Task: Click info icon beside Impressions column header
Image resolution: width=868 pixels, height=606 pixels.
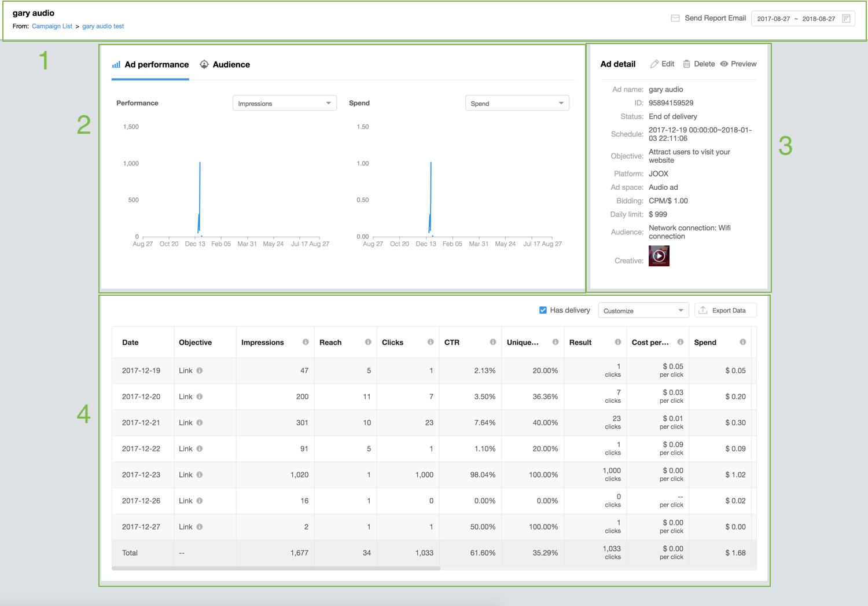Action: point(306,342)
